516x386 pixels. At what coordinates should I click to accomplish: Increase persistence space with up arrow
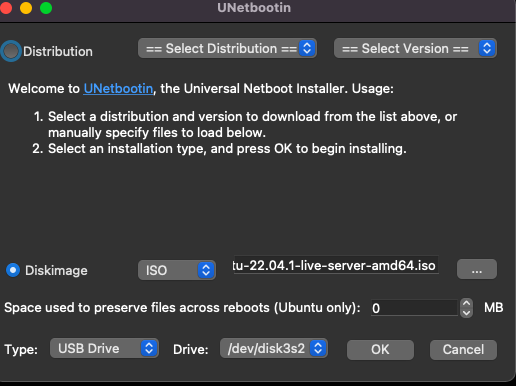click(x=466, y=303)
